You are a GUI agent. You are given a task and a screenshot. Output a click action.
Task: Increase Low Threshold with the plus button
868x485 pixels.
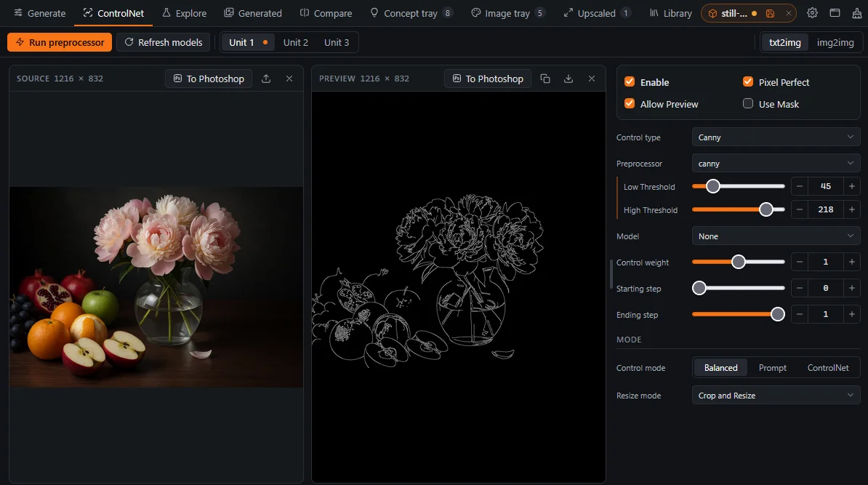tap(852, 187)
